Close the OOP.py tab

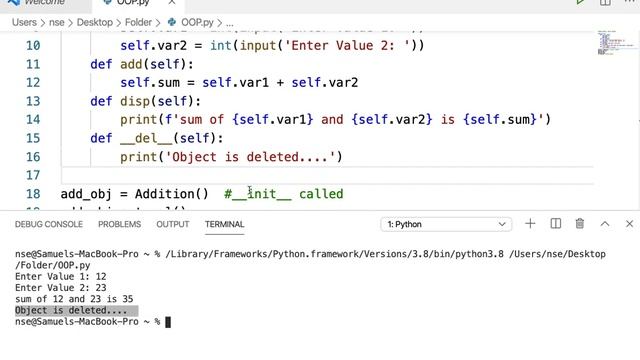click(172, 2)
